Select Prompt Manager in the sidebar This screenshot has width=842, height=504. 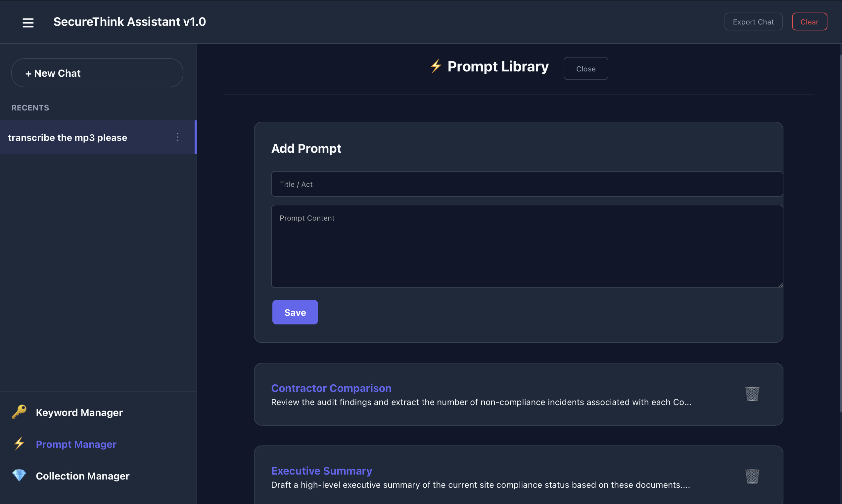(x=76, y=444)
